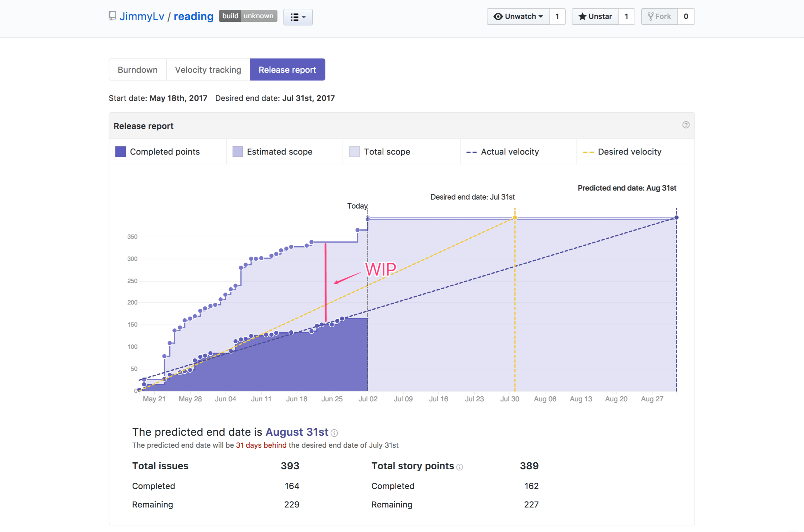Click the star icon on Unstar
Image resolution: width=804 pixels, height=532 pixels.
pos(582,16)
